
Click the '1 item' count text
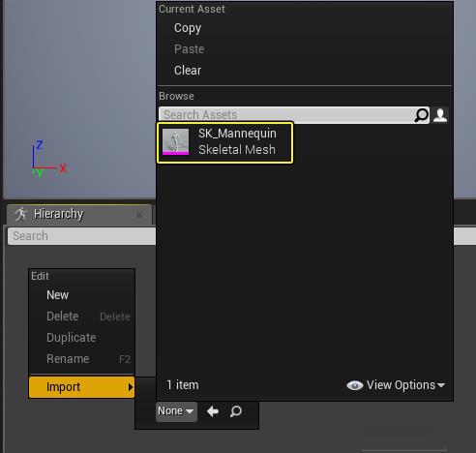click(183, 385)
